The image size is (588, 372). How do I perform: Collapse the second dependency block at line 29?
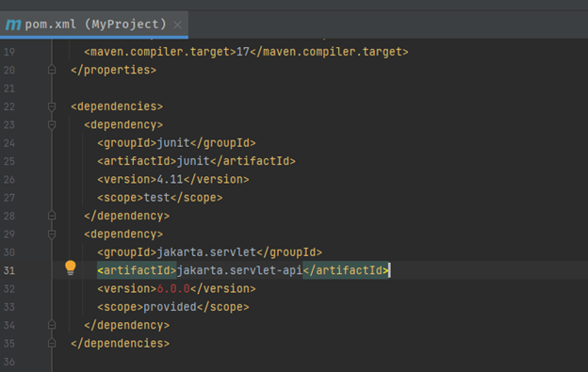click(x=52, y=235)
